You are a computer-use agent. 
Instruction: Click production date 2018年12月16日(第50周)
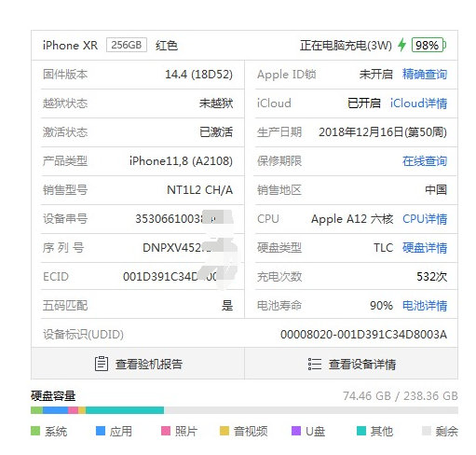[x=383, y=132]
